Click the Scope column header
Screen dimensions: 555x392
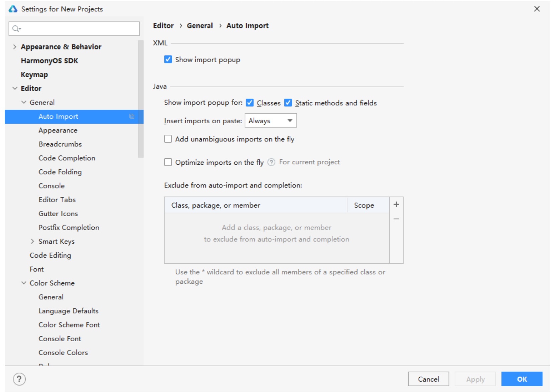click(368, 205)
